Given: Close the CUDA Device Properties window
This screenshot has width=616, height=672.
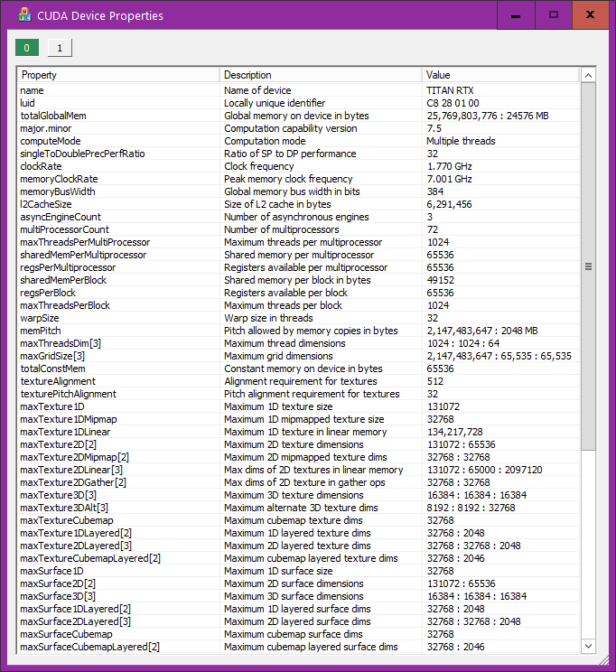Looking at the screenshot, I should point(591,15).
